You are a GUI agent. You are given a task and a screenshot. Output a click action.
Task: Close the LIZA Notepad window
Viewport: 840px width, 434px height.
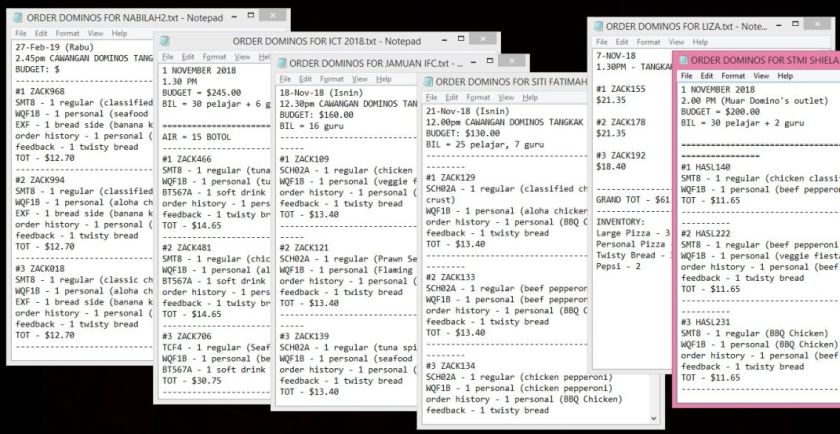tap(818, 24)
